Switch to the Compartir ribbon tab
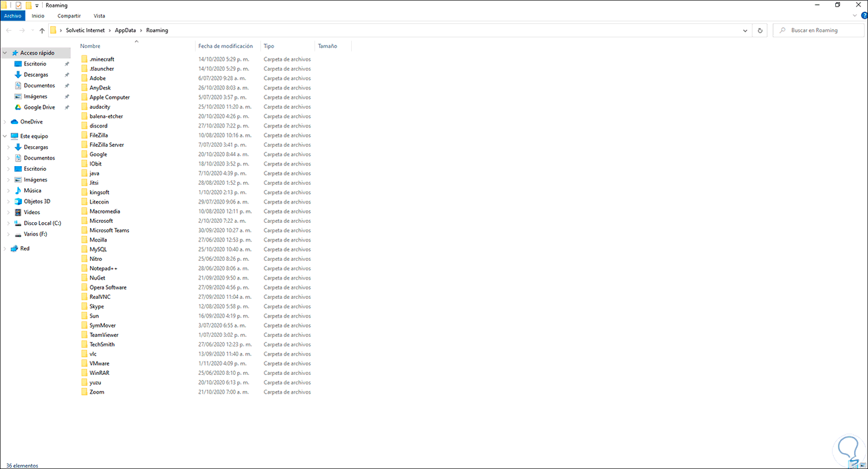The image size is (868, 469). (x=69, y=15)
